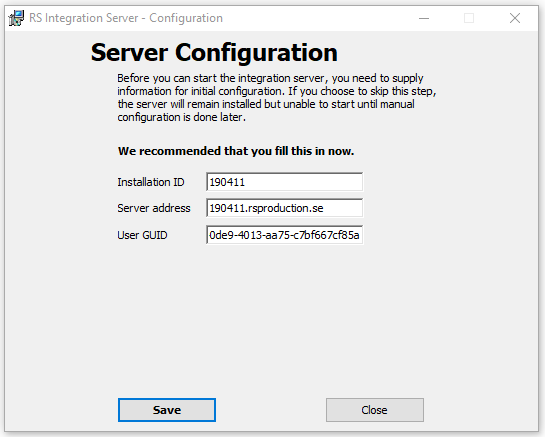Click the "Installation ID" label
The height and width of the screenshot is (437, 545).
(151, 182)
